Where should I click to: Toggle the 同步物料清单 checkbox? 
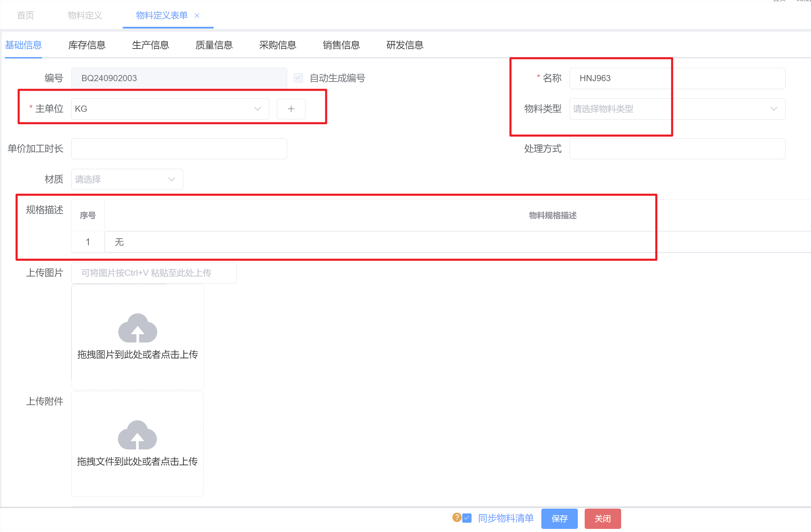tap(467, 518)
